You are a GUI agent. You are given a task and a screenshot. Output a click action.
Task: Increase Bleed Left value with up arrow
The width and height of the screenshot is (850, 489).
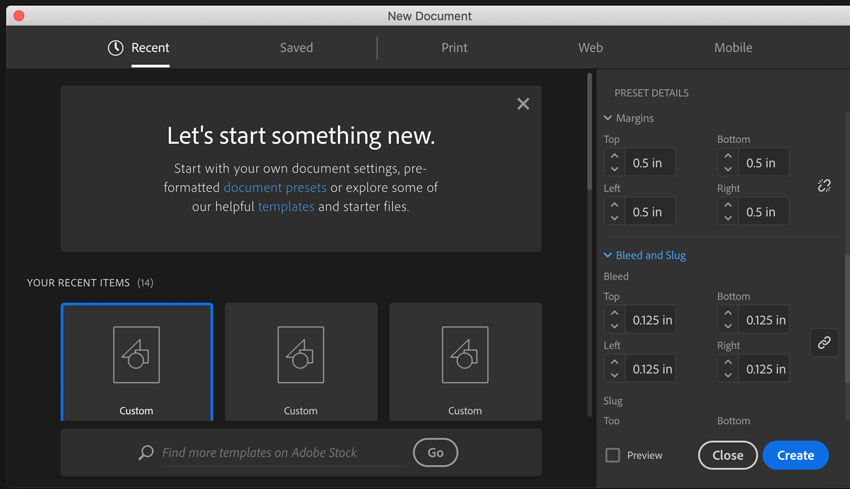(614, 362)
